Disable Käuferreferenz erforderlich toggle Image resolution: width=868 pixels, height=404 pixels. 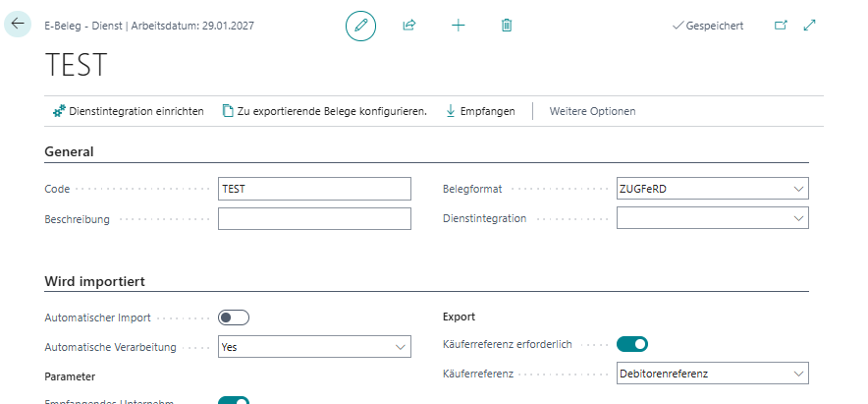click(x=632, y=344)
